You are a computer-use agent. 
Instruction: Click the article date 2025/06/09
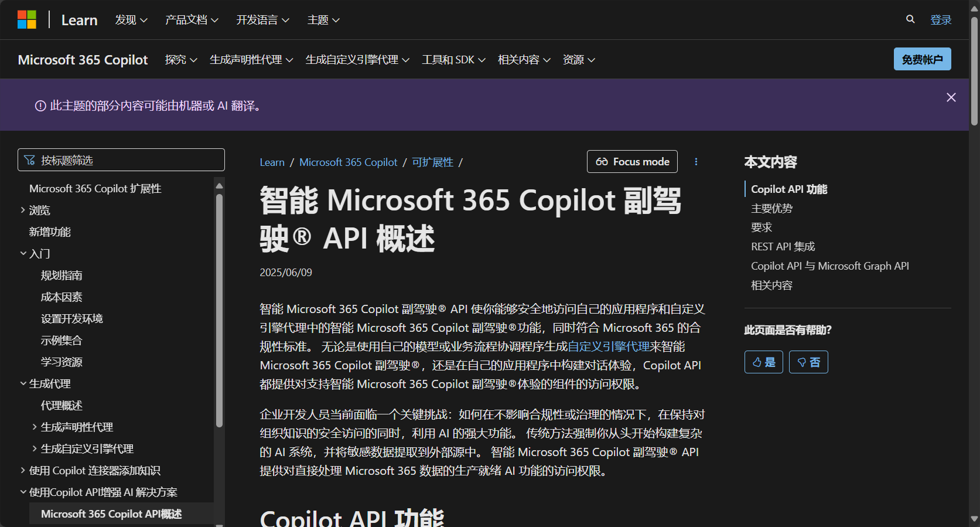286,273
